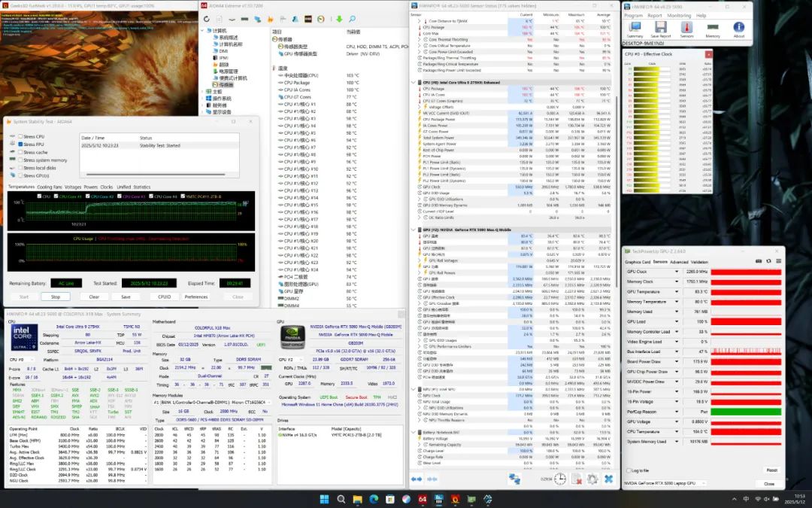Expand the 主板 tree node in AIDA64
The width and height of the screenshot is (812, 508).
pyautogui.click(x=202, y=92)
